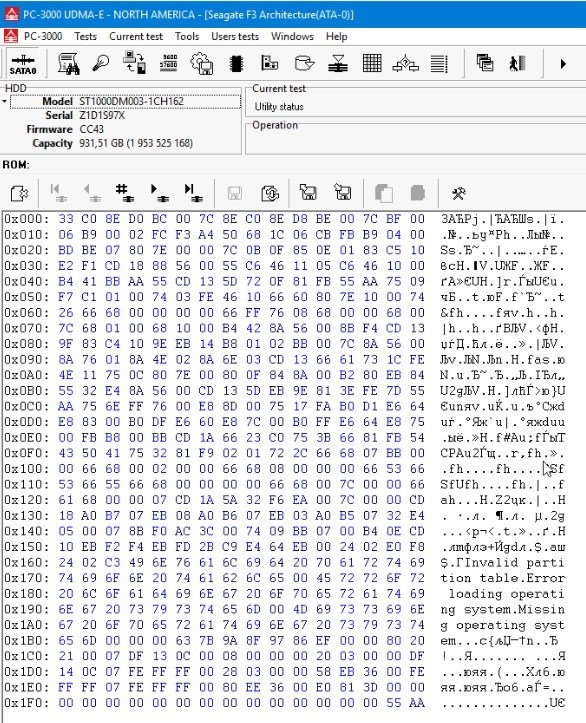Click the go-to sector number icon
The width and height of the screenshot is (586, 723).
[x=125, y=193]
